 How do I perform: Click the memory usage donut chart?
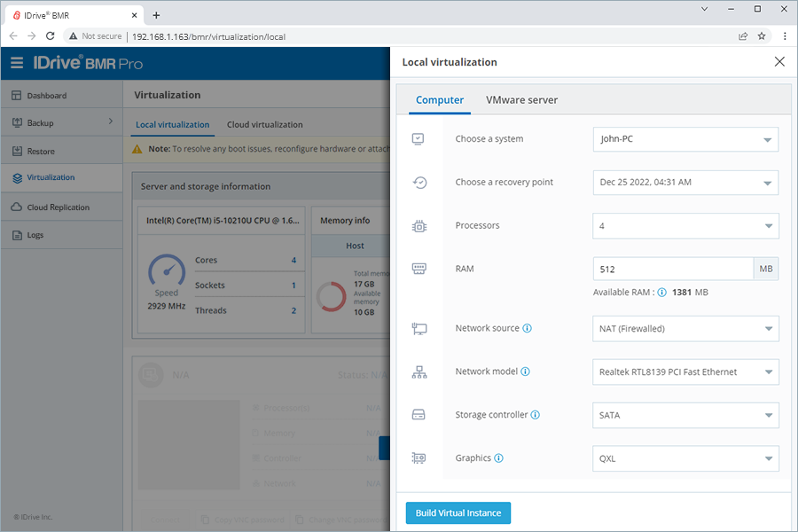coord(332,297)
